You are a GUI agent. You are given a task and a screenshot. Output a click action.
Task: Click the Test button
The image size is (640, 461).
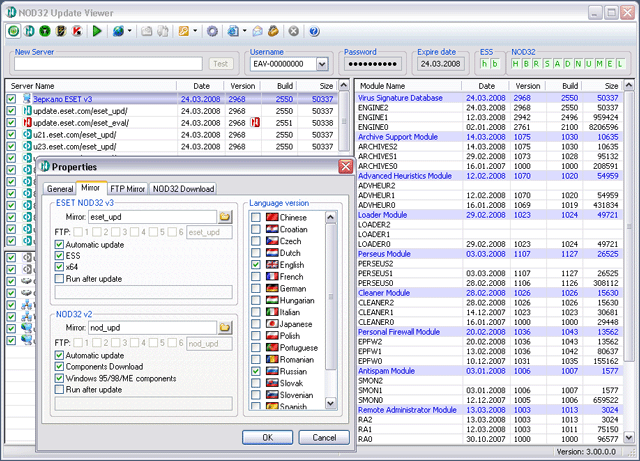pyautogui.click(x=221, y=64)
